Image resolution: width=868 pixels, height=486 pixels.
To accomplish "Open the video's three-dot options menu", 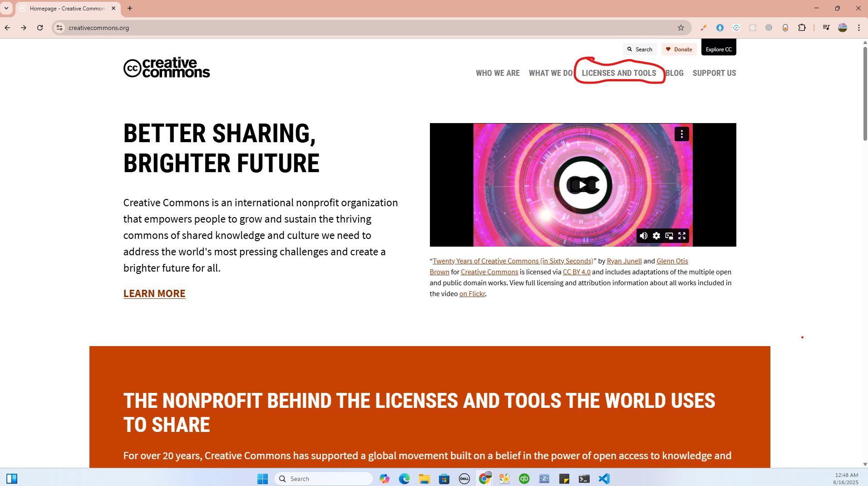I will pos(682,134).
